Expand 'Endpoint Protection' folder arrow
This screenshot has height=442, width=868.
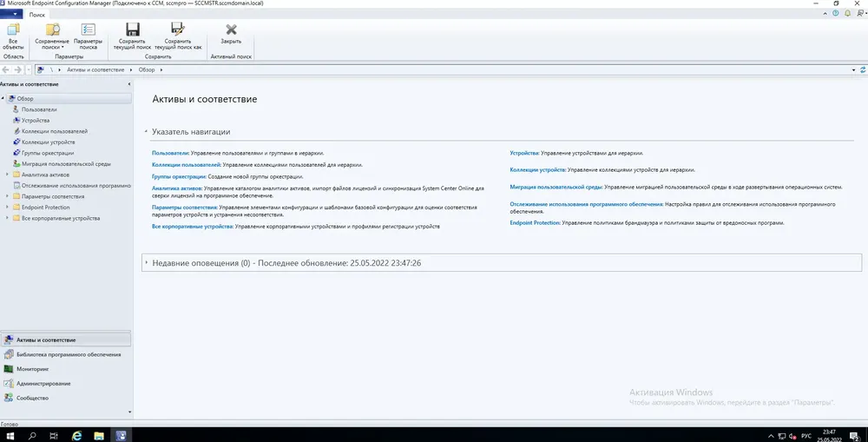pyautogui.click(x=8, y=208)
